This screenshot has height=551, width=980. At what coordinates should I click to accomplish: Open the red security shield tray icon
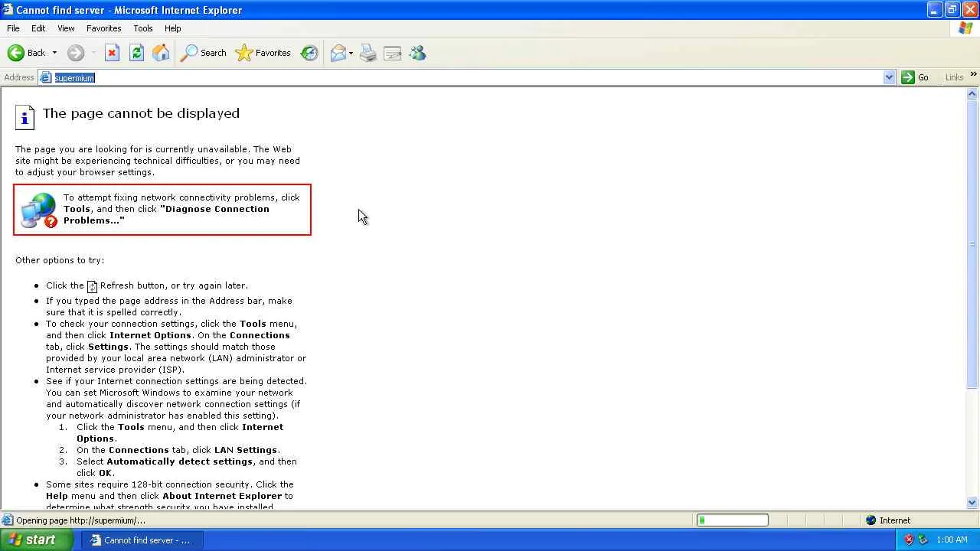[909, 540]
